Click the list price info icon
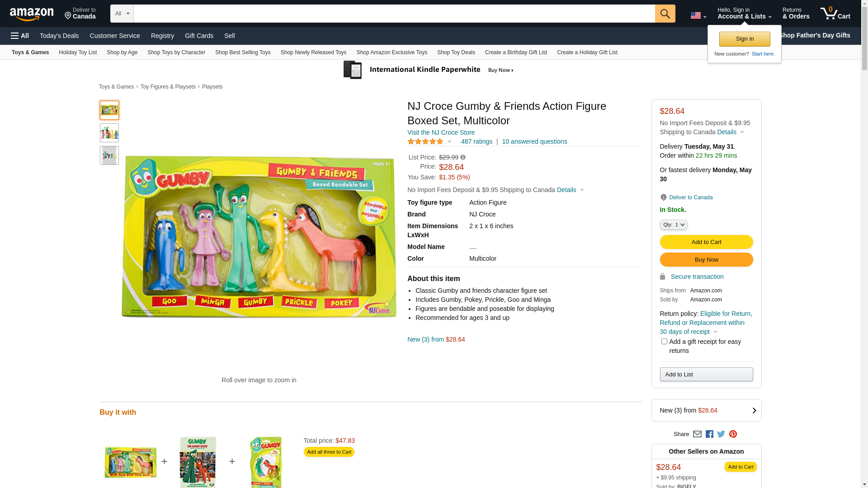The width and height of the screenshot is (868, 488). pyautogui.click(x=463, y=158)
